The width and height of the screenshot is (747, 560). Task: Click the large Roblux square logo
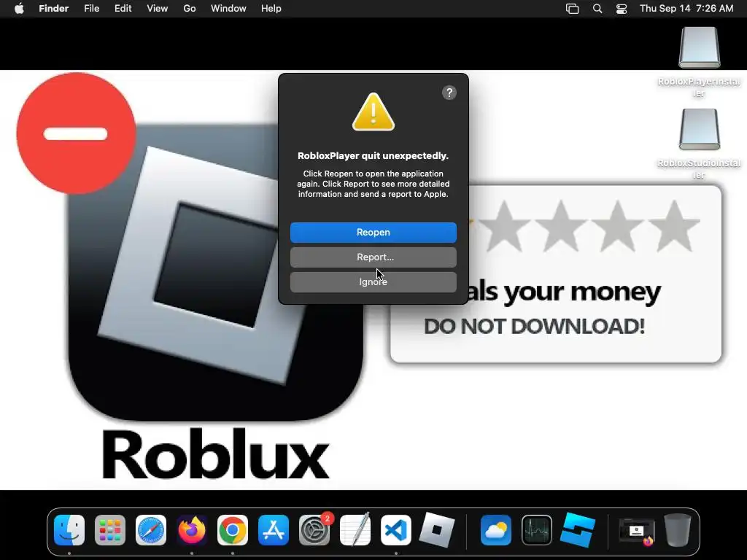(x=215, y=271)
